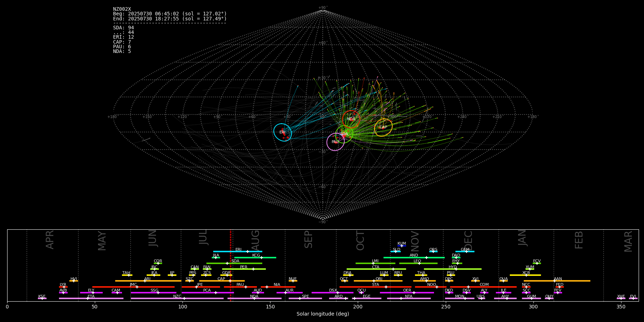Click the LYR shower label in timeline
The width and height of the screenshot is (644, 322).
(63, 285)
